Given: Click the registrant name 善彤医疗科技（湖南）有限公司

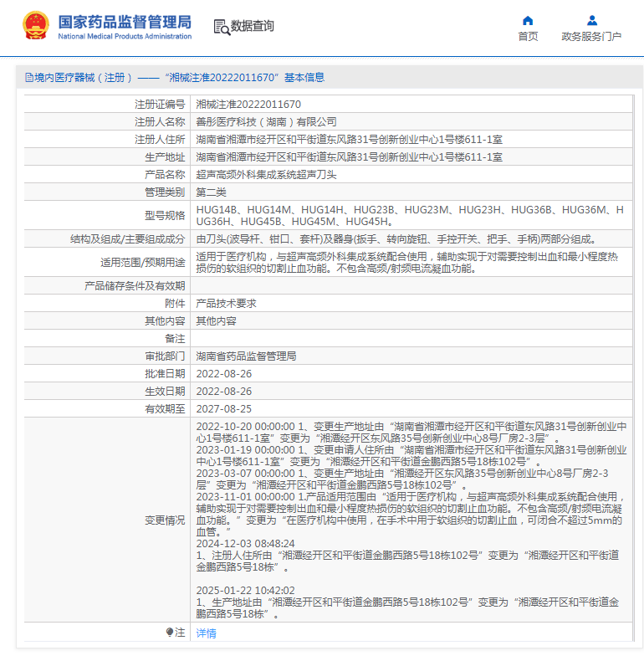Looking at the screenshot, I should [x=266, y=121].
